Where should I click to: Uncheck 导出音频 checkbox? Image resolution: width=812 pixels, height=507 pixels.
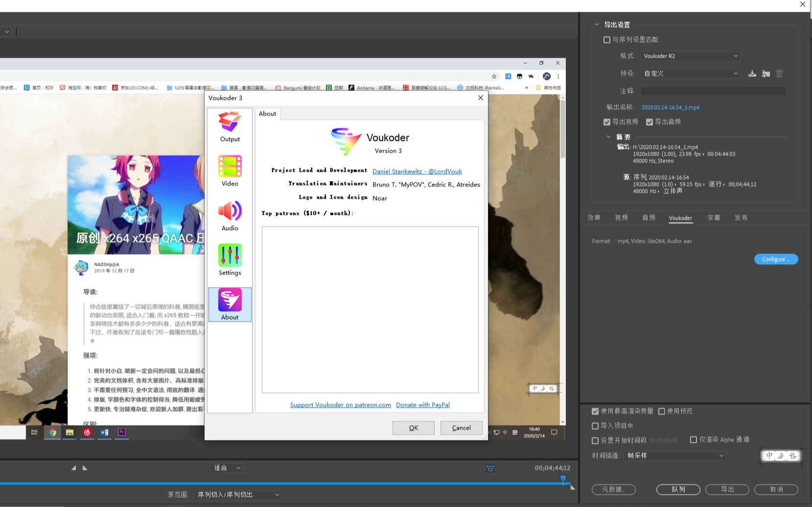tap(650, 122)
